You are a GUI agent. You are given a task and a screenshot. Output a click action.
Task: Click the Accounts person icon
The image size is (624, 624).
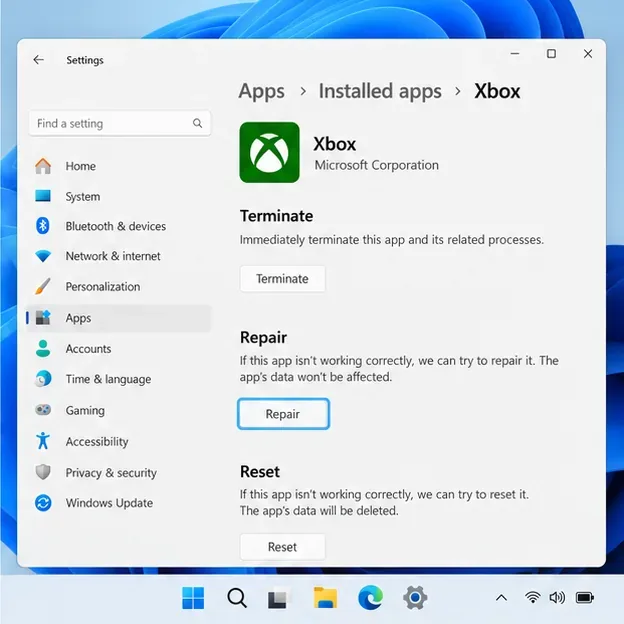click(x=43, y=348)
